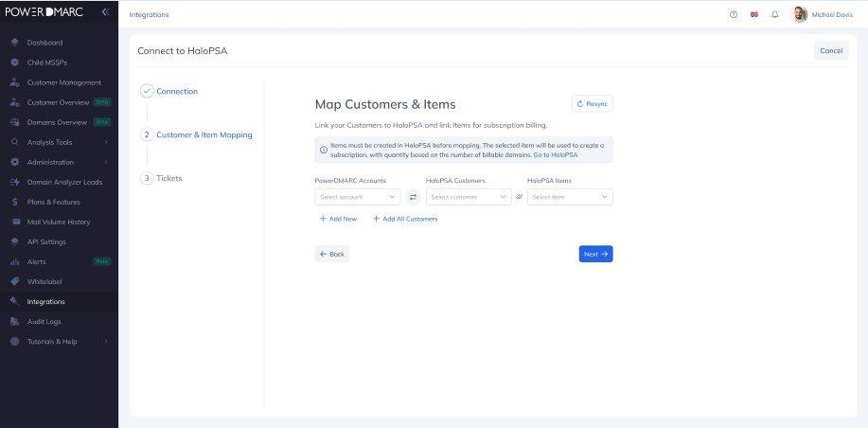This screenshot has width=868, height=428.
Task: Click Add New mapping link
Action: pos(338,219)
